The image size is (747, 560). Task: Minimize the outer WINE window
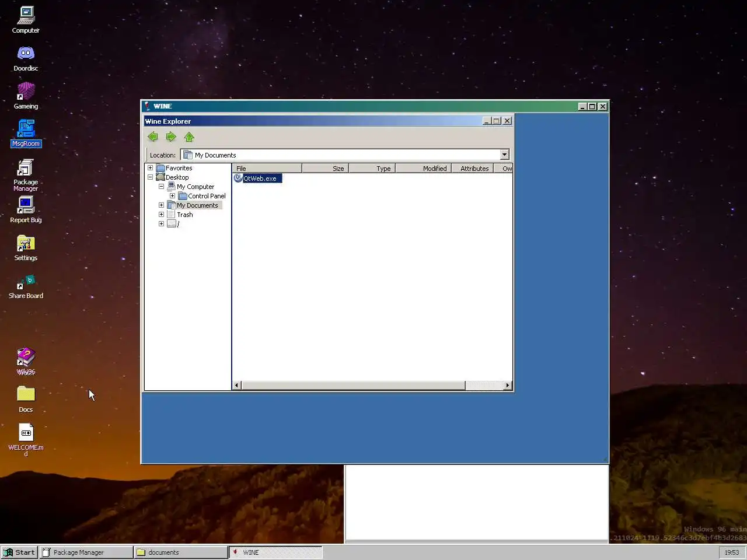582,106
